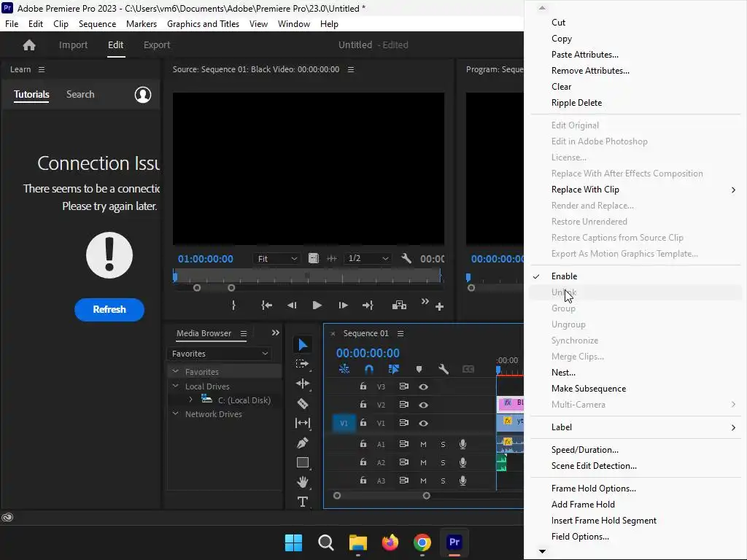
Task: Select the Razor tool
Action: point(303,404)
